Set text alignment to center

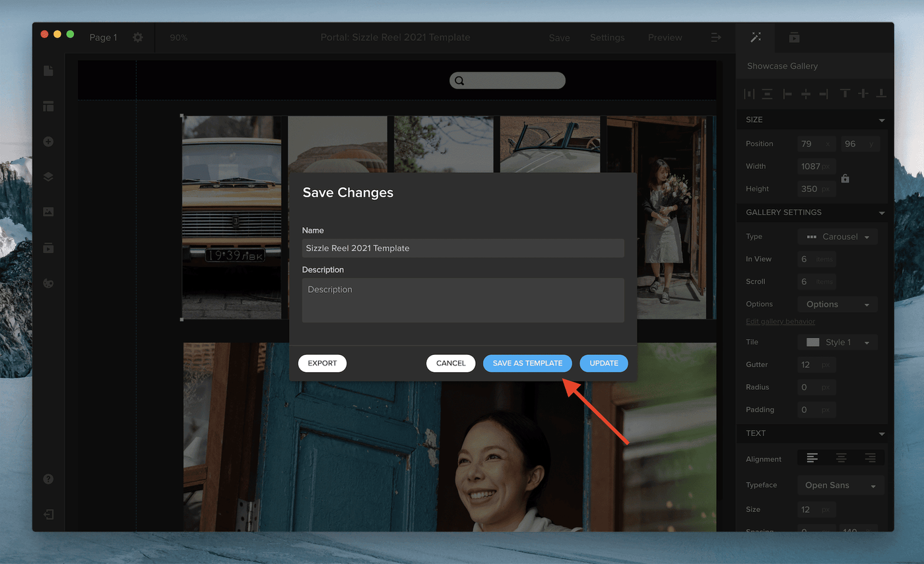[x=841, y=458]
